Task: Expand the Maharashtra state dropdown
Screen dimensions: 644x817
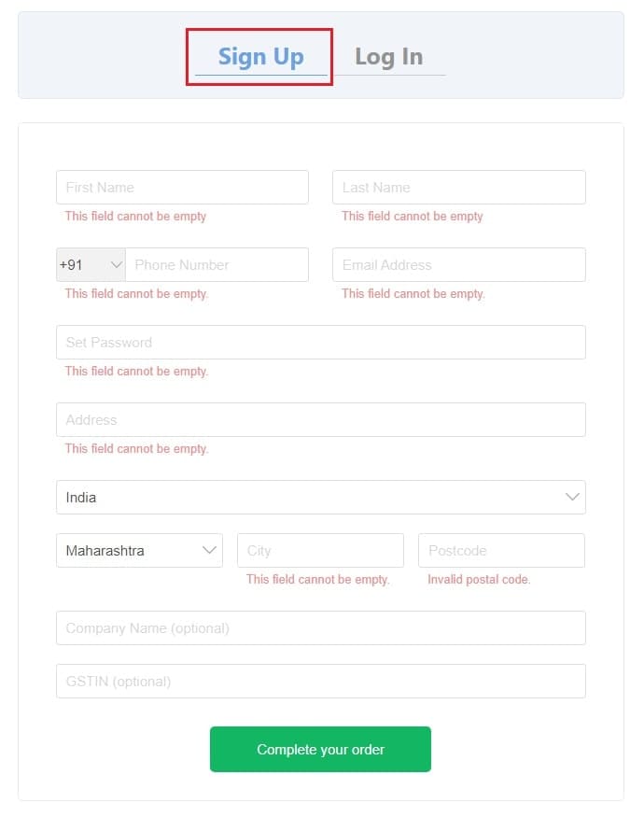Action: [x=140, y=550]
